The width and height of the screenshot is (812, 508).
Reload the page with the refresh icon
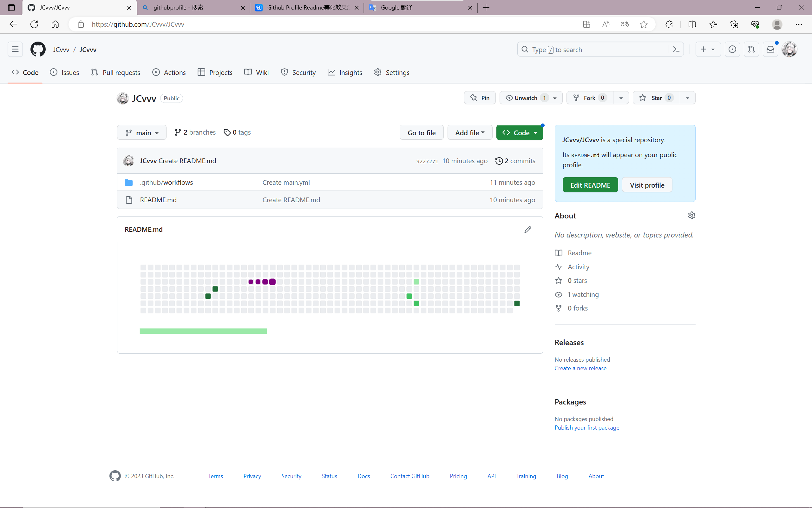tap(34, 24)
